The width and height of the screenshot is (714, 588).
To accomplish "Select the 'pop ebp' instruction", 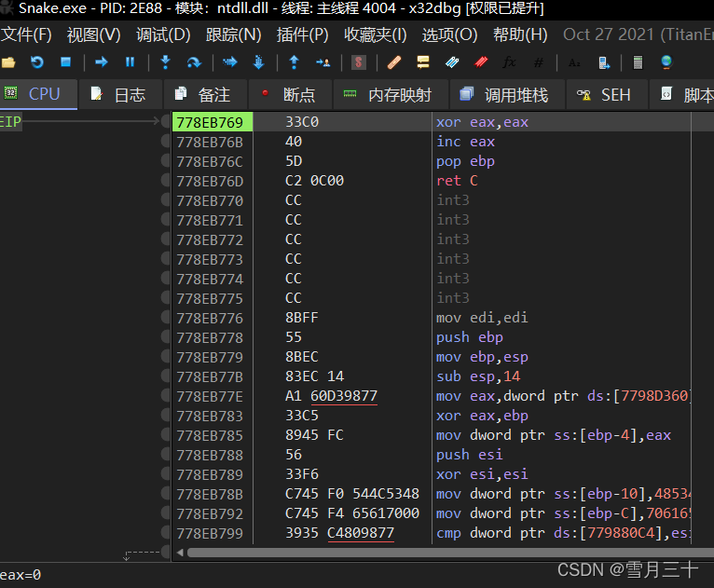I will [x=465, y=161].
